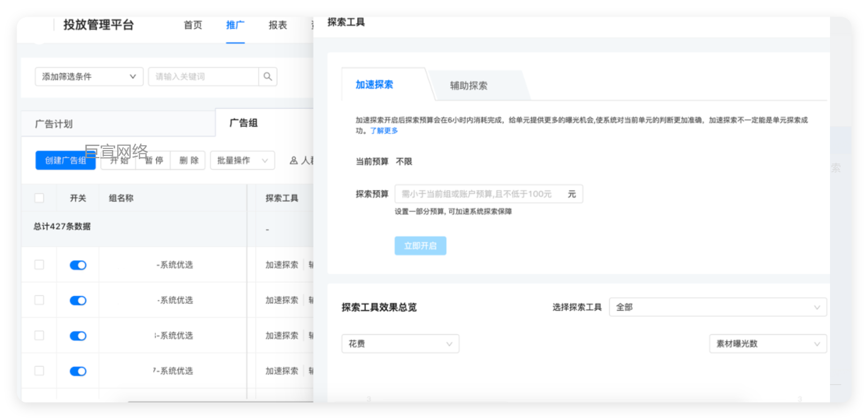868x419 pixels.
Task: Click the 总计427条数据 summary text
Action: click(x=62, y=227)
